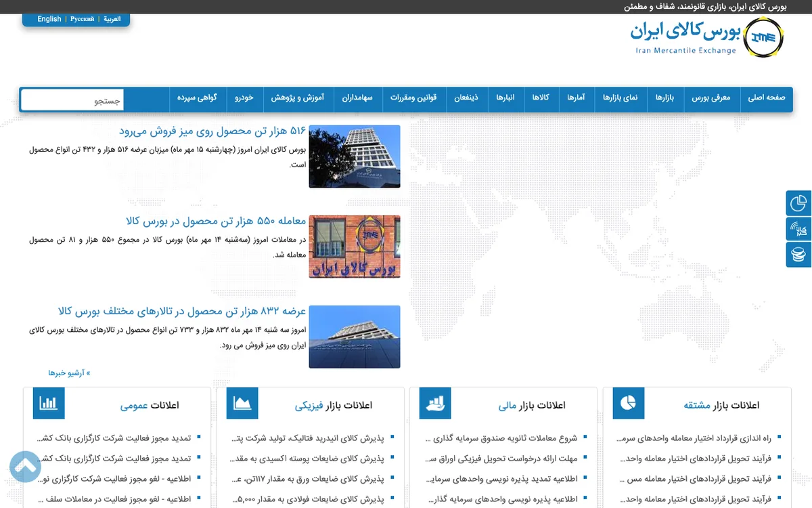Viewport: 812px width, 508px height.
Task: Open the آموزش و پژوهش menu
Action: (x=298, y=98)
